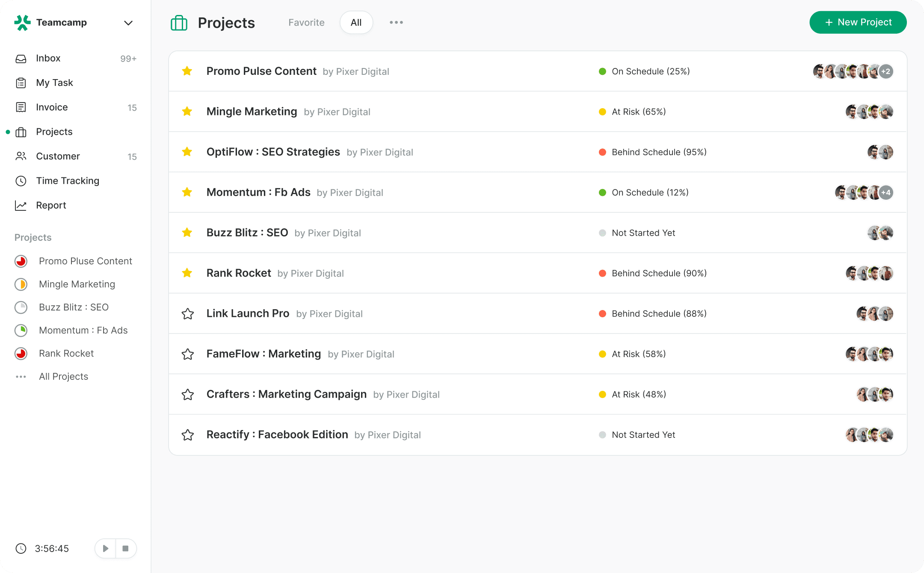Click the 99+ Inbox count
The image size is (924, 573).
pos(128,59)
